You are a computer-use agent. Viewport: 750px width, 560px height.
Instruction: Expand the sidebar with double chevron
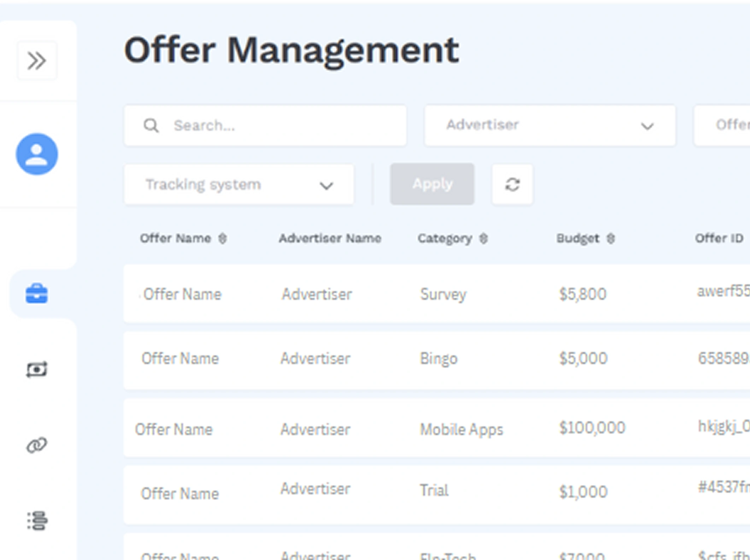[x=37, y=60]
